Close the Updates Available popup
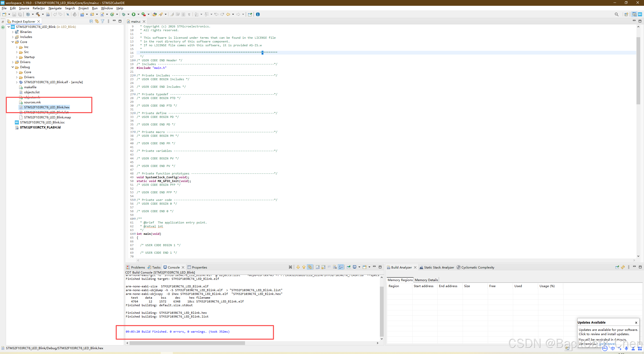Image resolution: width=644 pixels, height=354 pixels. [x=636, y=323]
